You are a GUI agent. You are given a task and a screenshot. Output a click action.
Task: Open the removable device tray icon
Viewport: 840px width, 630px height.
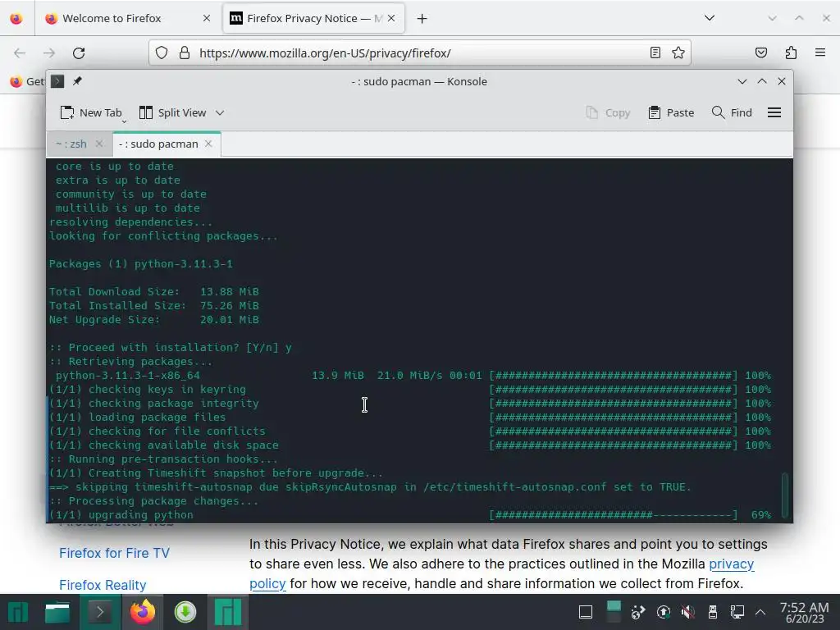click(x=713, y=612)
